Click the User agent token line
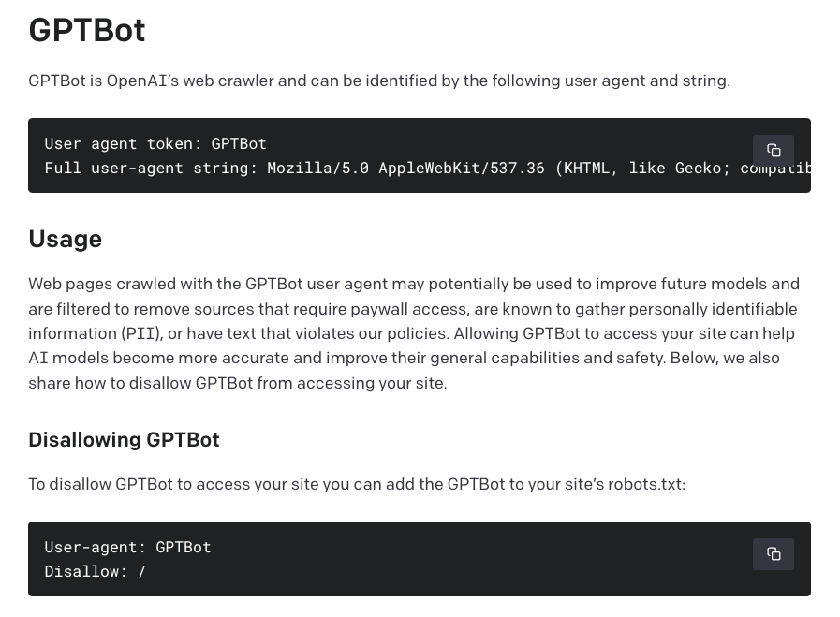The height and width of the screenshot is (617, 840). (155, 143)
